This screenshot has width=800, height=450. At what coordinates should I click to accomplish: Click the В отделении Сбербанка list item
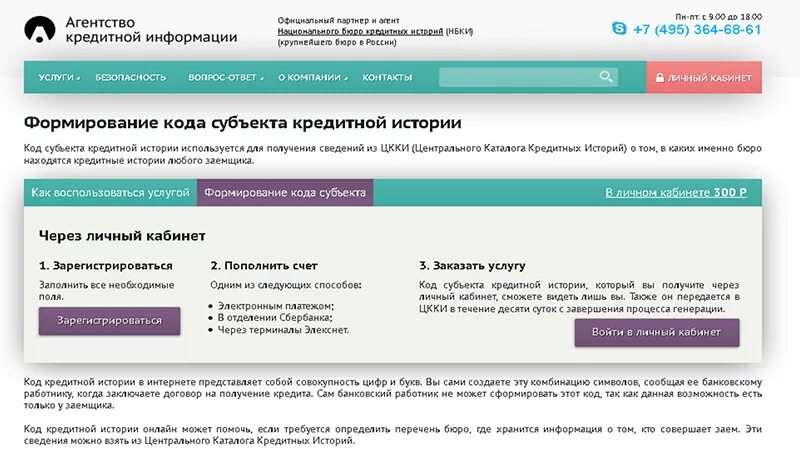274,318
